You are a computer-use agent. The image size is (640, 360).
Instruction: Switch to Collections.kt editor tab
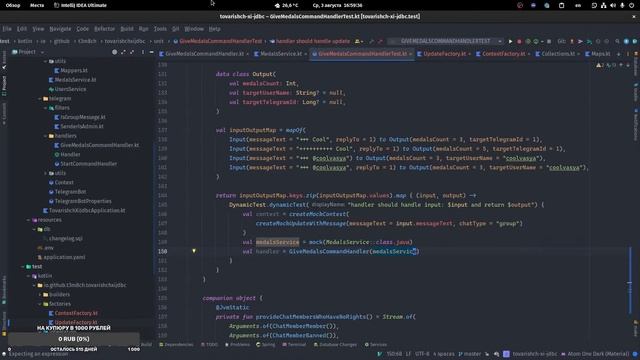pos(557,54)
